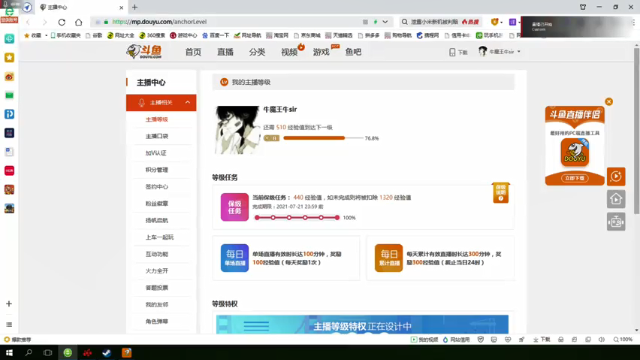Click the plus icon in browser sidebar
This screenshot has width=640, height=360.
9,304
